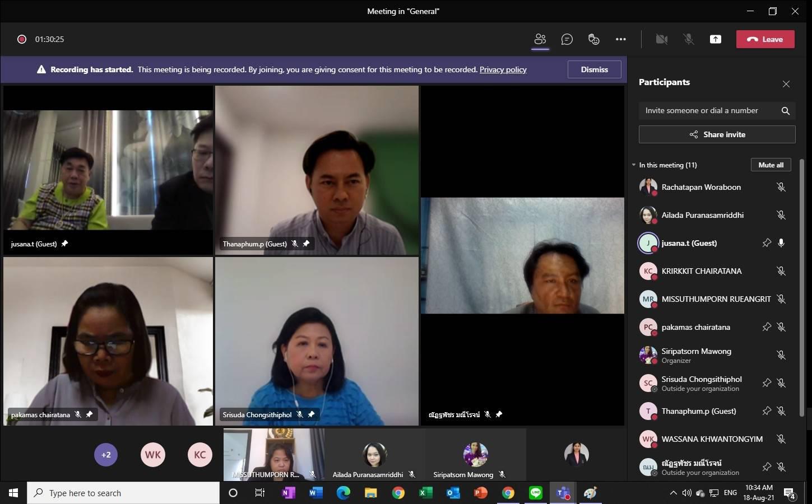Open the More actions ellipsis menu
Screen dimensions: 812x504
621,39
